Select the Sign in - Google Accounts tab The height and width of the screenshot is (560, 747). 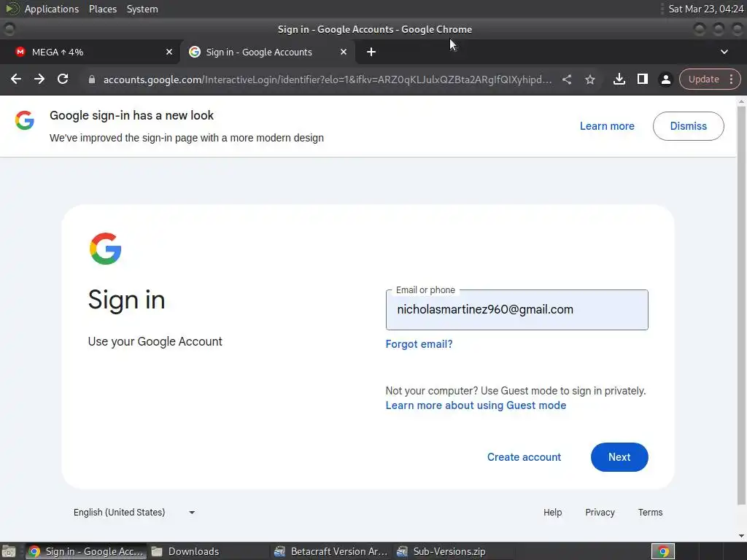click(x=267, y=52)
